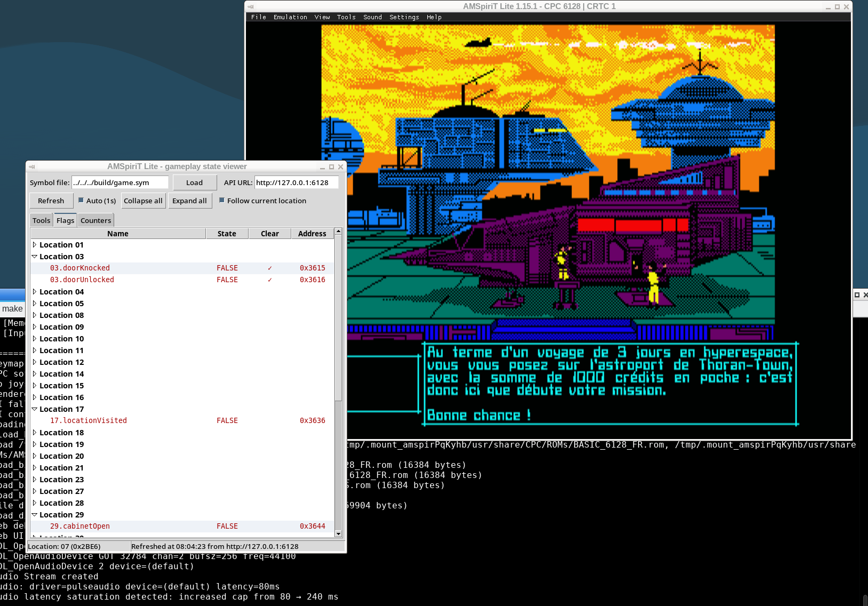This screenshot has width=868, height=606.
Task: Click the scrollbar up arrow in flags list
Action: (338, 232)
